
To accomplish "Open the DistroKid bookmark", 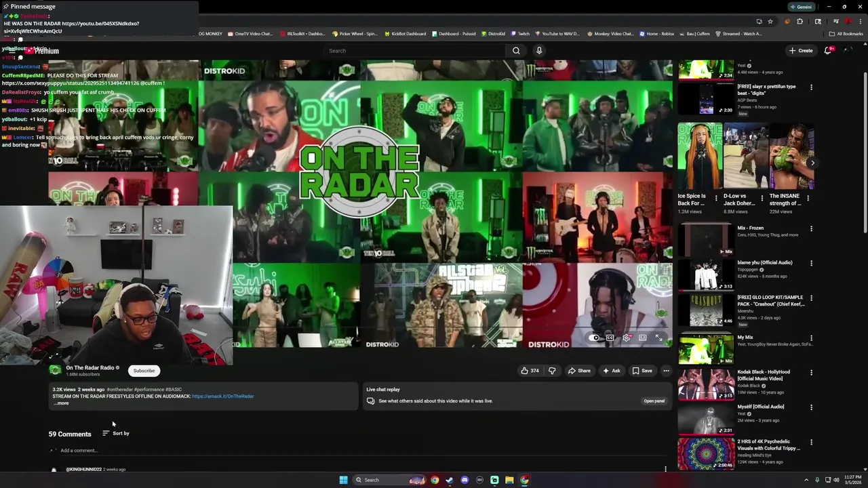I will 494,34.
